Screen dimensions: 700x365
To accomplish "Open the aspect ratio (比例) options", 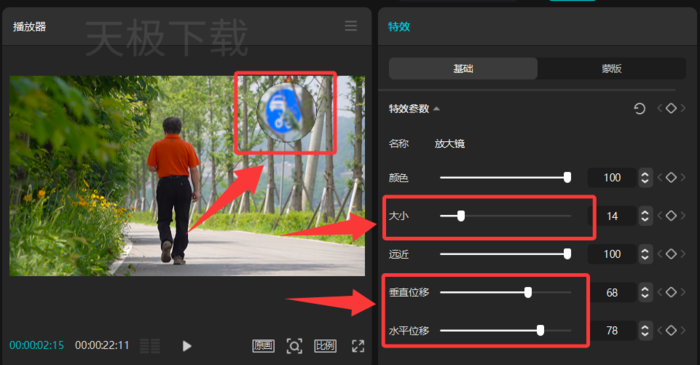I will tap(325, 346).
